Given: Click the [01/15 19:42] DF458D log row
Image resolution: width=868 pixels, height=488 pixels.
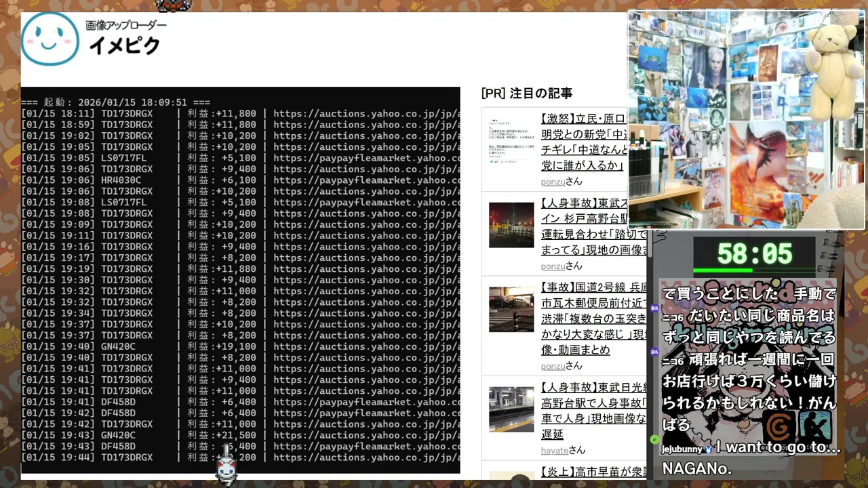Looking at the screenshot, I should (x=240, y=413).
